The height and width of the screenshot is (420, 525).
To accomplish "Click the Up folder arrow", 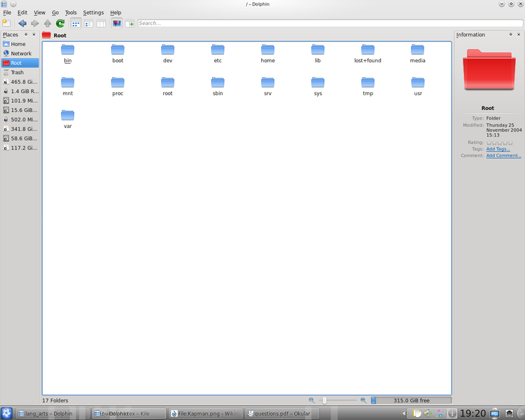I will (48, 23).
